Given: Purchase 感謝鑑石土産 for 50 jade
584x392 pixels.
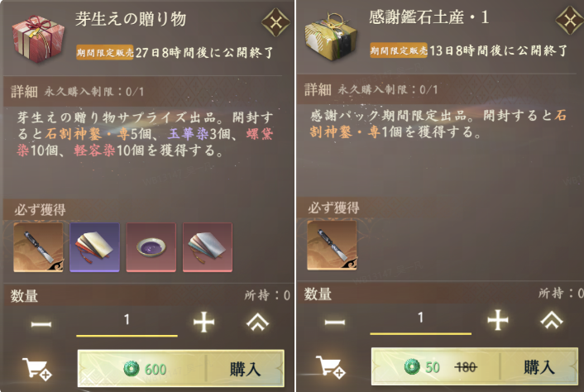Looking at the screenshot, I should [x=475, y=366].
